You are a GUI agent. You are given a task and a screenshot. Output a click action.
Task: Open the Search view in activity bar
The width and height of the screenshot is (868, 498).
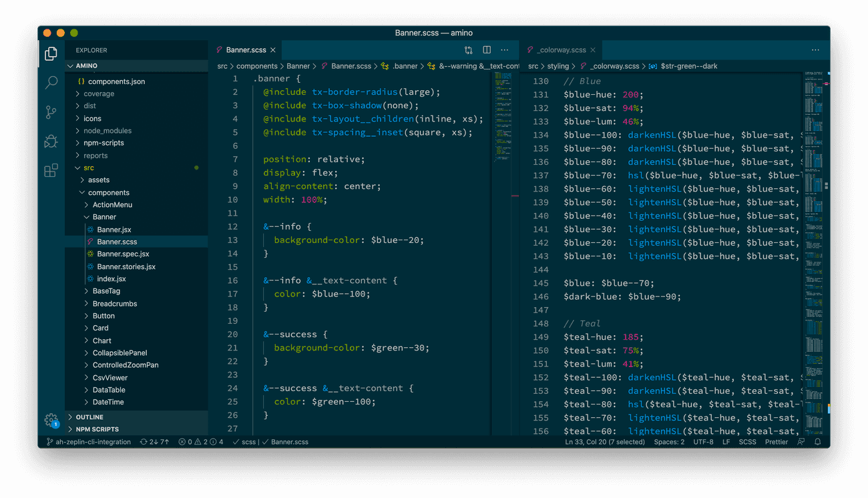(x=51, y=83)
